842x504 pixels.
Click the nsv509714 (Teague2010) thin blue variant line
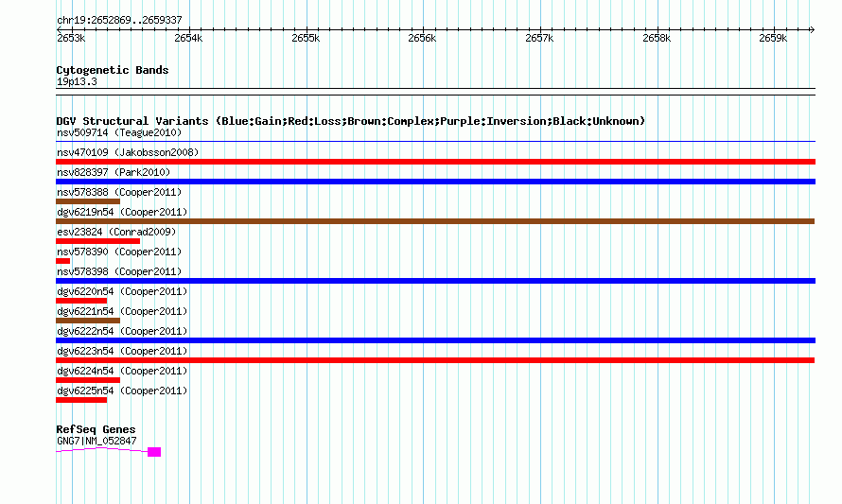pos(435,142)
